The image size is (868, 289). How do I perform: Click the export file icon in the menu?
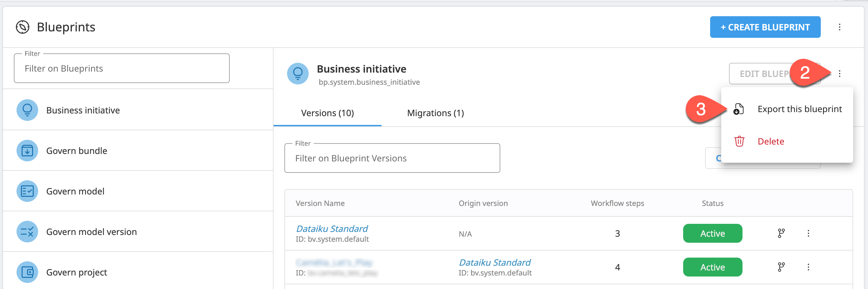[x=739, y=109]
